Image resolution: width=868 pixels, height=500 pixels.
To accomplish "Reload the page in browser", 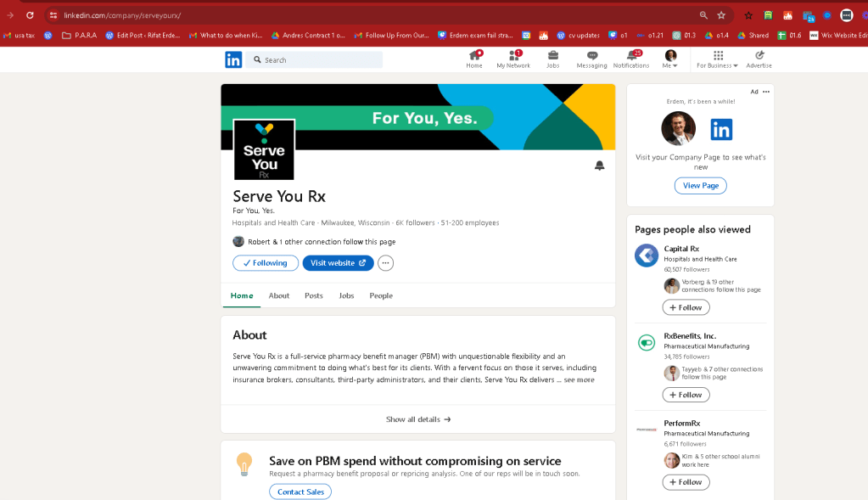I will click(30, 15).
